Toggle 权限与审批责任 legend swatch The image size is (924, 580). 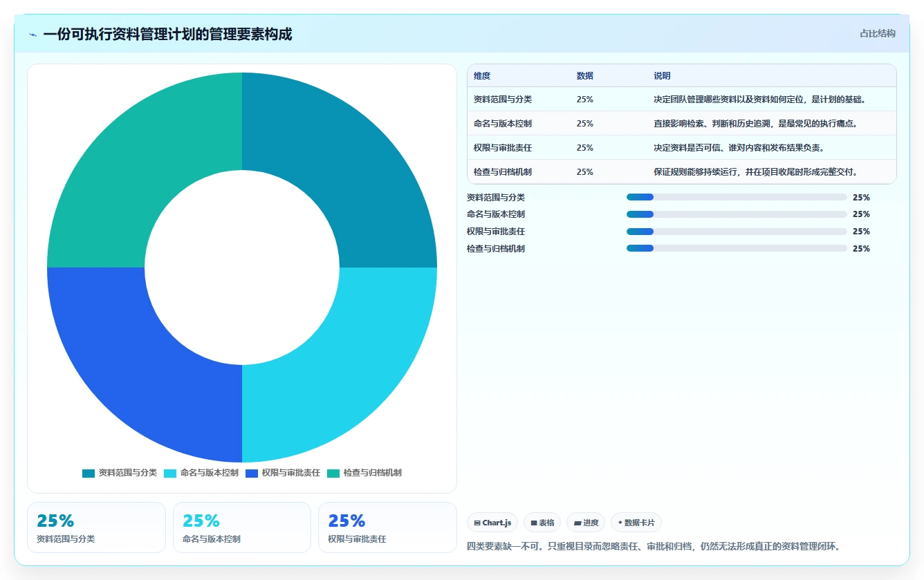[252, 474]
